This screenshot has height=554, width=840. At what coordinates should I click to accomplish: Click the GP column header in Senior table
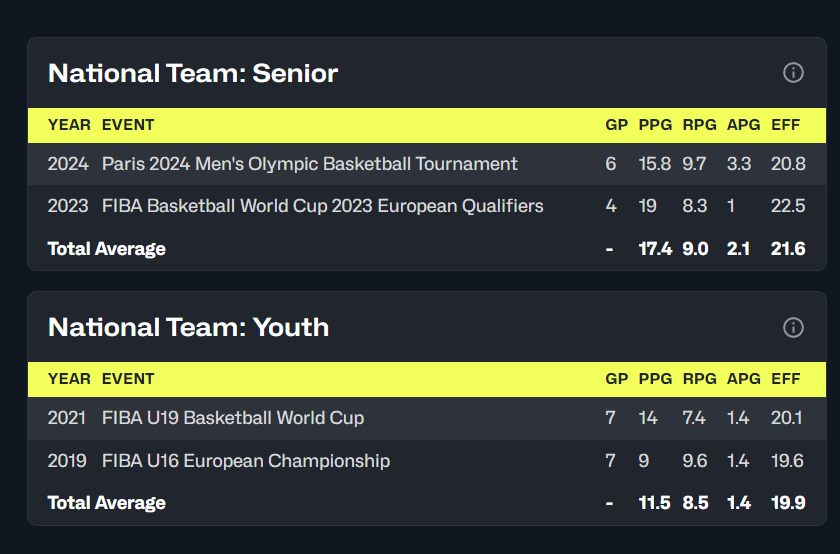click(x=616, y=125)
